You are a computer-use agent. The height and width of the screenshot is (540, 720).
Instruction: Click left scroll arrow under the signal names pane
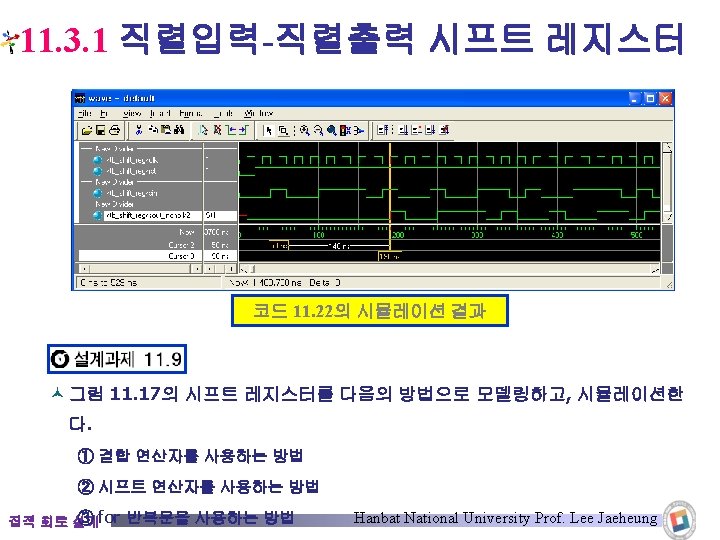pos(84,269)
